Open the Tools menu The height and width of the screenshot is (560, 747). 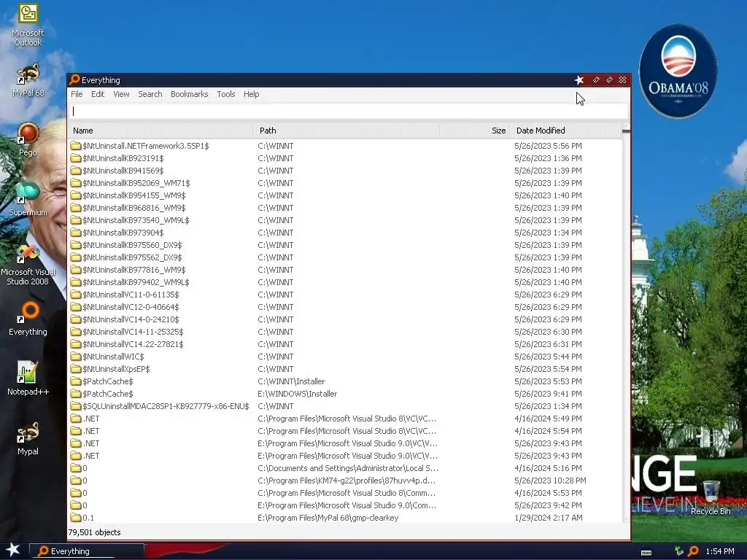(226, 94)
